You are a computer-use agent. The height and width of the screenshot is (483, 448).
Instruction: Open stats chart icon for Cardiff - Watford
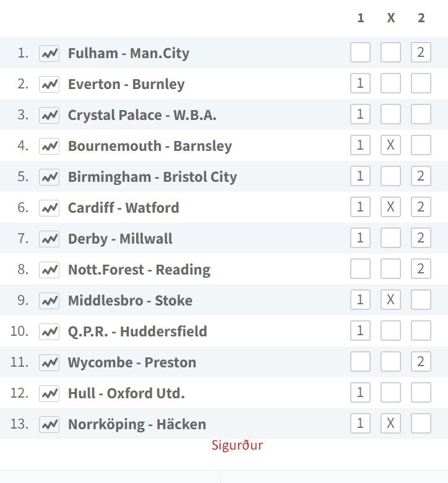(49, 208)
